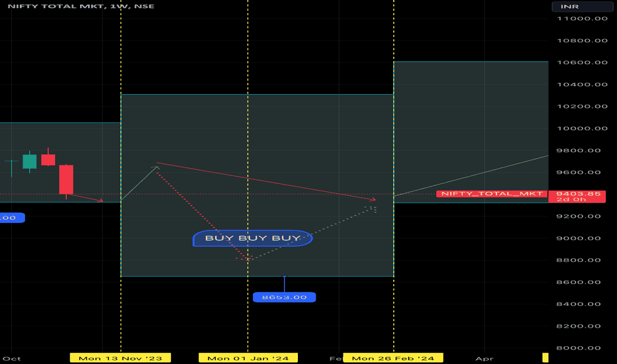
Task: Select the NIFTY TOTAL MKT, 1W, NSE title
Action: 81,7
